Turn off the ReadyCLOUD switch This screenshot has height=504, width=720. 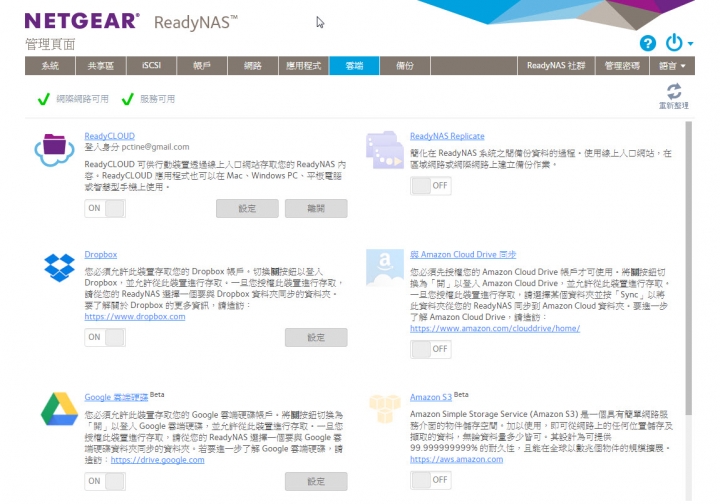coord(105,208)
